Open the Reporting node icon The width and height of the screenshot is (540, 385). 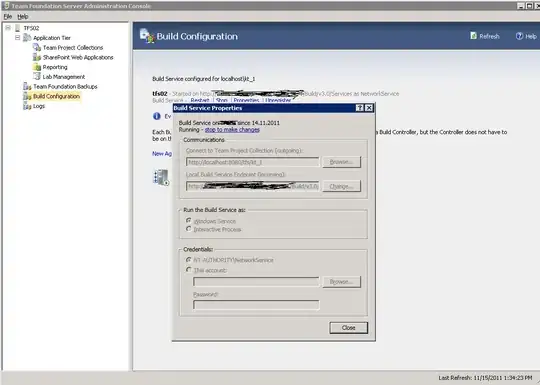click(x=37, y=67)
